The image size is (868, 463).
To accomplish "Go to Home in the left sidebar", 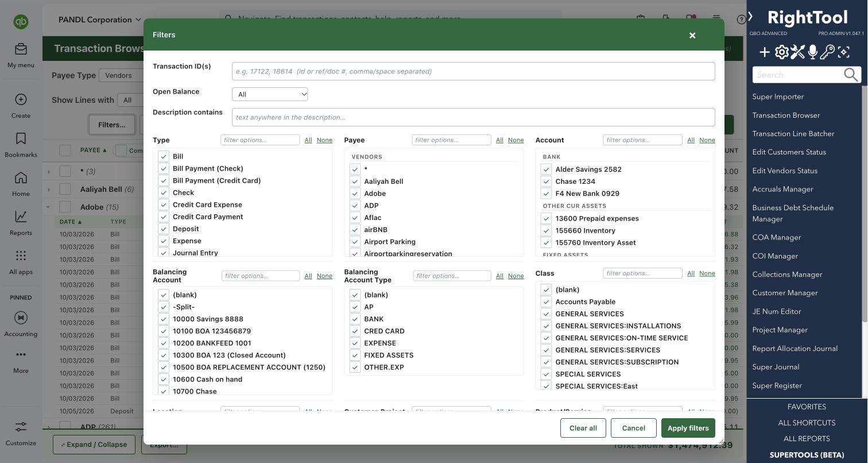I will coord(21,178).
